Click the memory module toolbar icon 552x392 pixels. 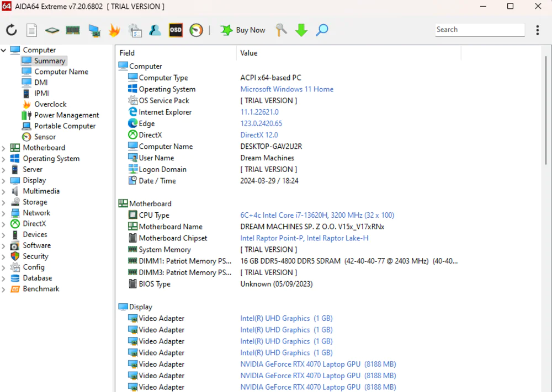click(72, 30)
